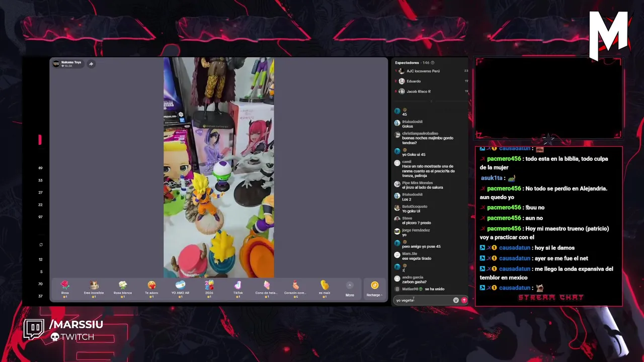Click pacmero456 'maestro trueno' message
The image size is (644, 362).
(x=544, y=233)
